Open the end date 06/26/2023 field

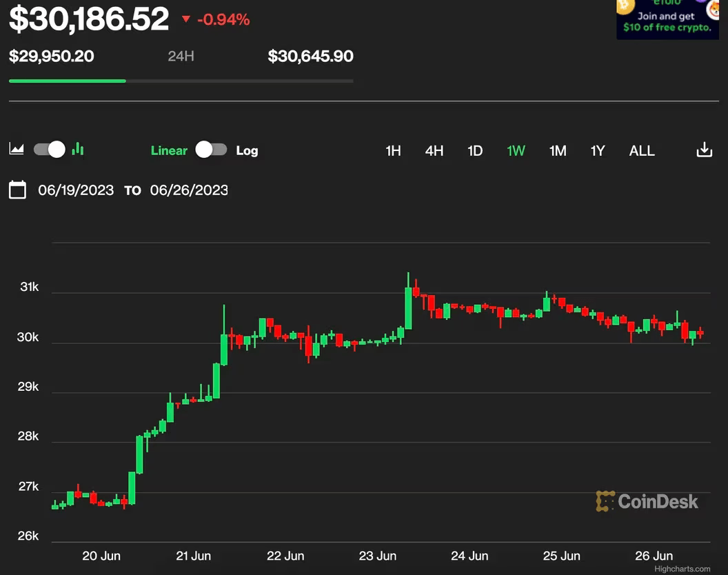tap(189, 190)
